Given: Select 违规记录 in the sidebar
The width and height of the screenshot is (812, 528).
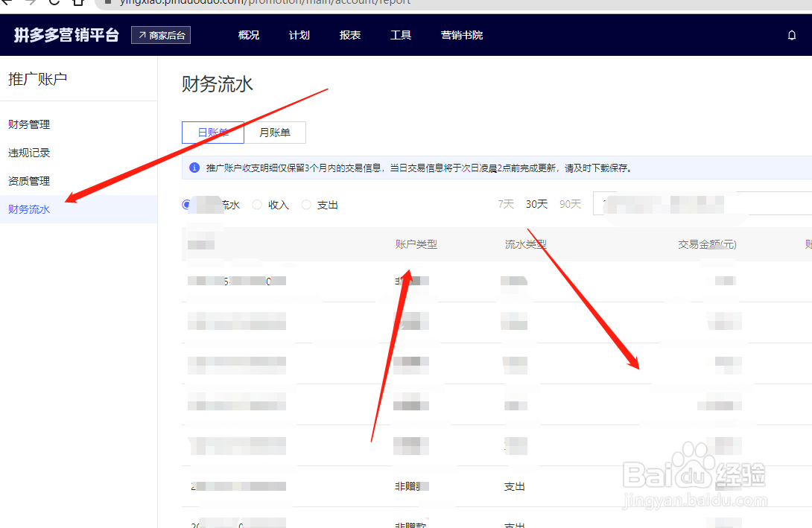Looking at the screenshot, I should 29,153.
